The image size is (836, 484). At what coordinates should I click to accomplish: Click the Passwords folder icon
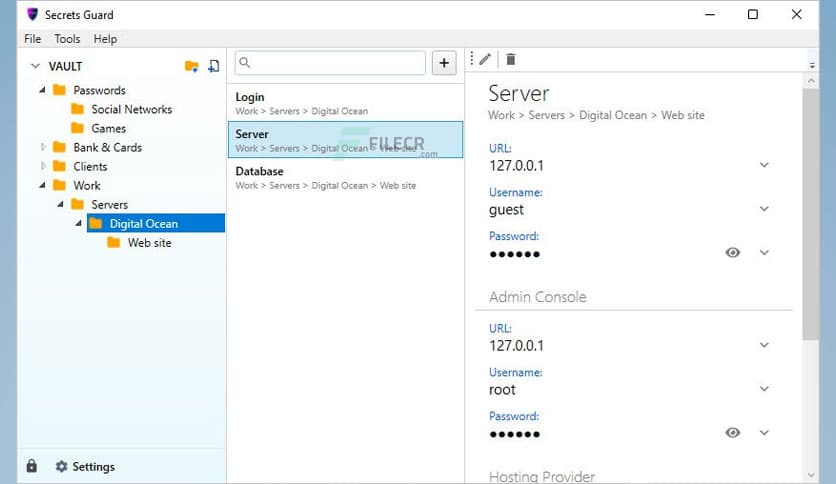[x=60, y=90]
